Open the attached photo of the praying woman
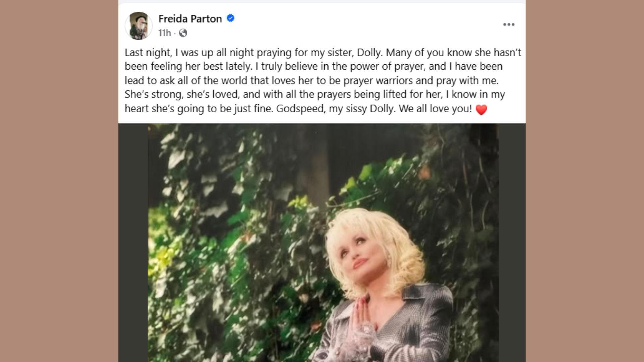Screen dimensions: 644x362 click(323, 242)
